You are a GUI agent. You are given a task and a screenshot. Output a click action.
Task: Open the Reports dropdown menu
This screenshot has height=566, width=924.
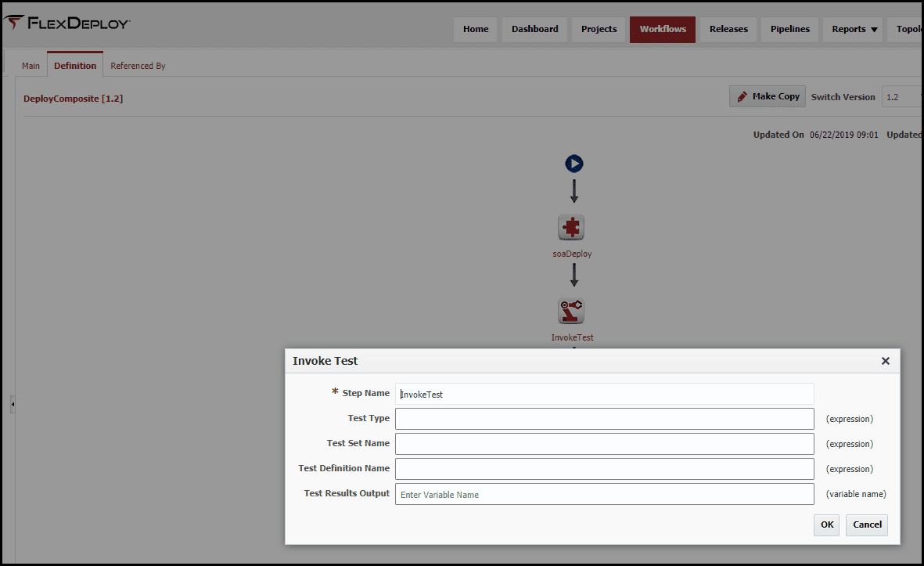pyautogui.click(x=854, y=30)
